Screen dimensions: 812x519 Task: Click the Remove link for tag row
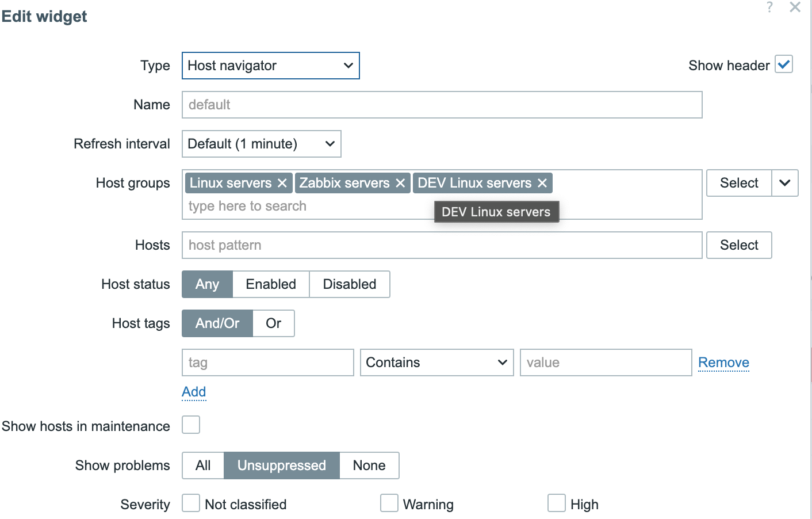723,362
